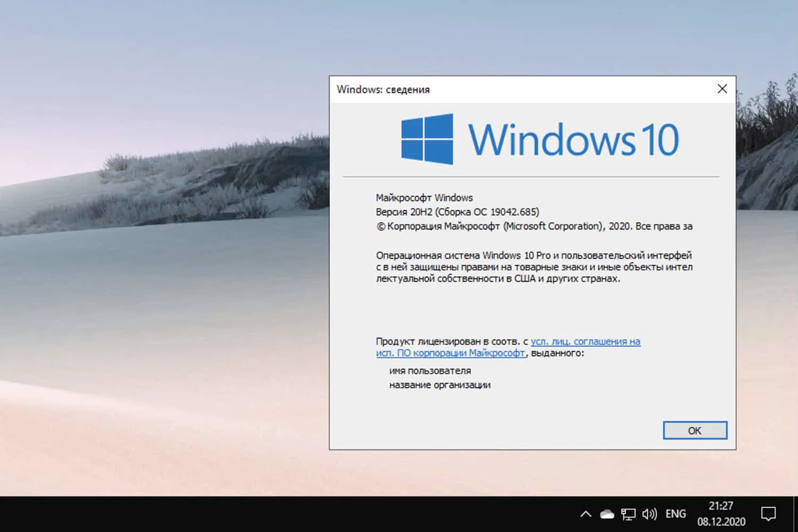Open Action Center via the notification icon
This screenshot has width=798, height=532.
tap(769, 513)
